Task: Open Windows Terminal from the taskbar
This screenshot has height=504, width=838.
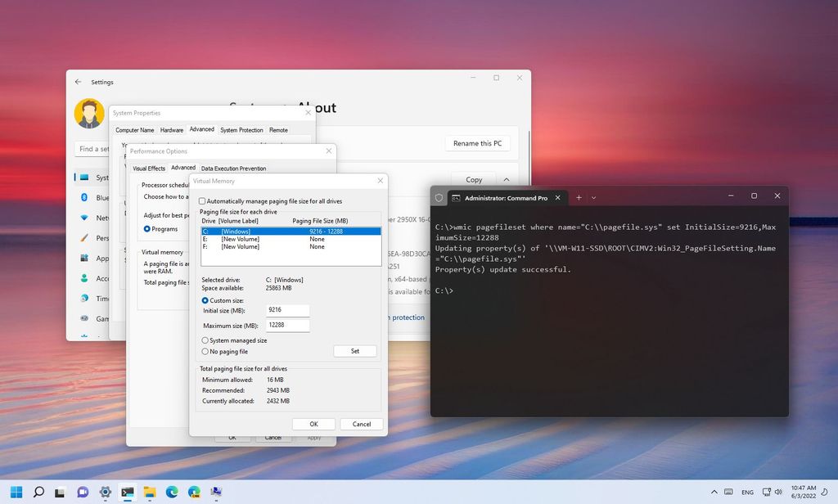Action: (127, 493)
